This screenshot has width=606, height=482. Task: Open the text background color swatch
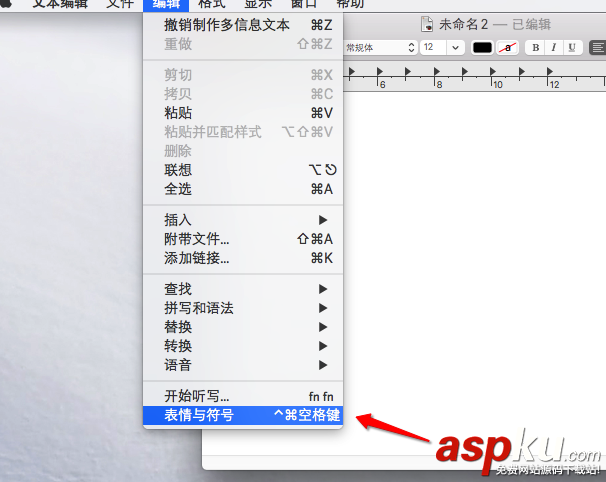pyautogui.click(x=507, y=48)
